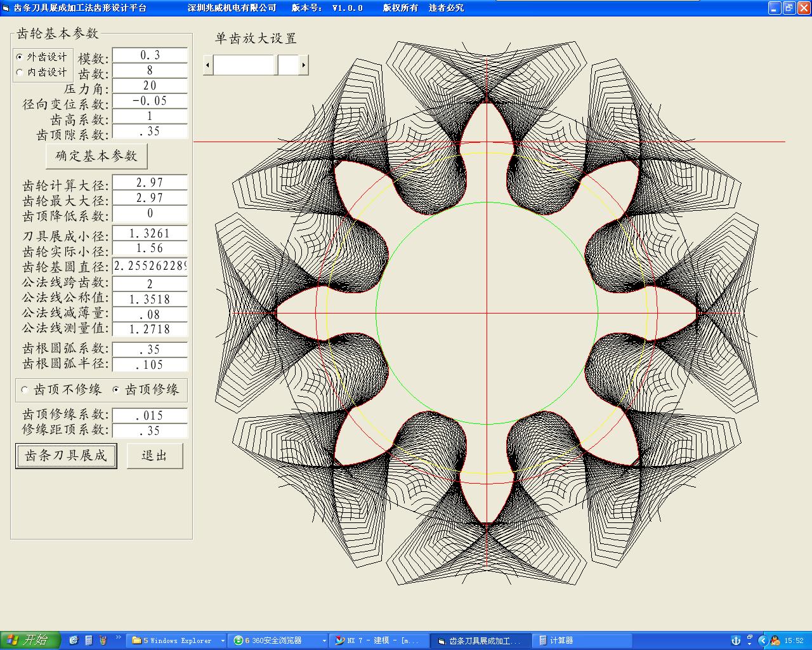Click the QQ penguin tray icon
The width and height of the screenshot is (812, 650).
[775, 640]
